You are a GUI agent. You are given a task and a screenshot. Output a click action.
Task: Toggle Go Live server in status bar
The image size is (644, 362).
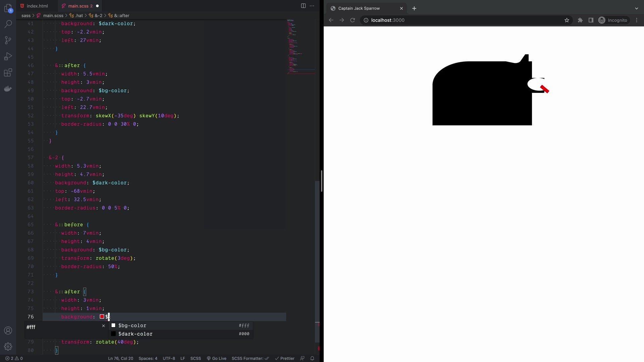click(x=216, y=358)
